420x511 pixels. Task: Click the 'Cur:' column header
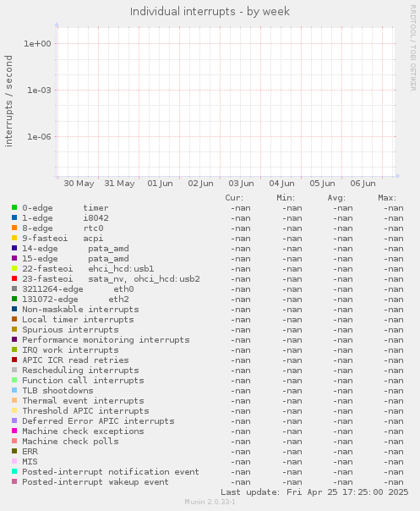coord(234,198)
